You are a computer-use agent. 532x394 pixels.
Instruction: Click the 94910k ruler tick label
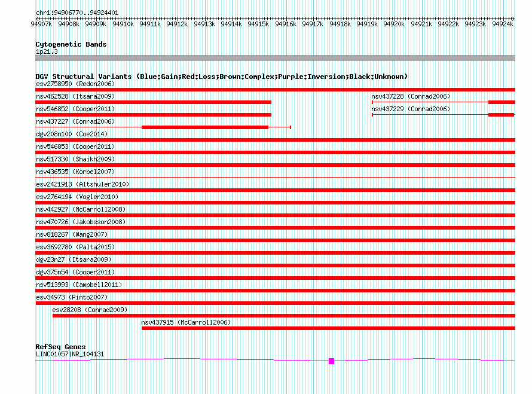click(123, 24)
